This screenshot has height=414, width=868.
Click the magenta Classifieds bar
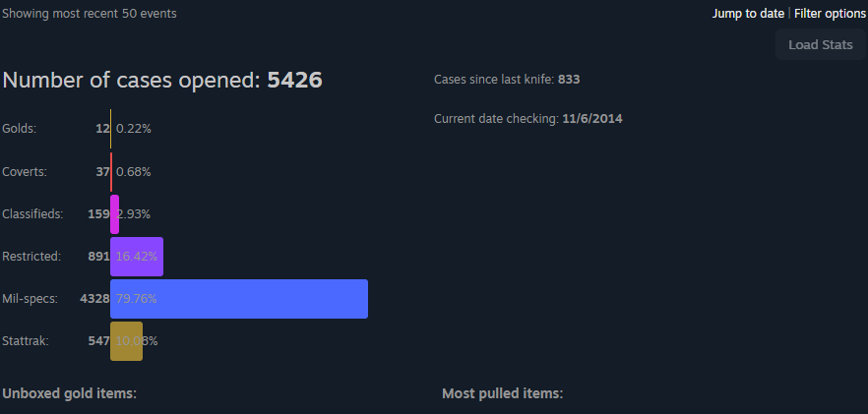(x=114, y=214)
